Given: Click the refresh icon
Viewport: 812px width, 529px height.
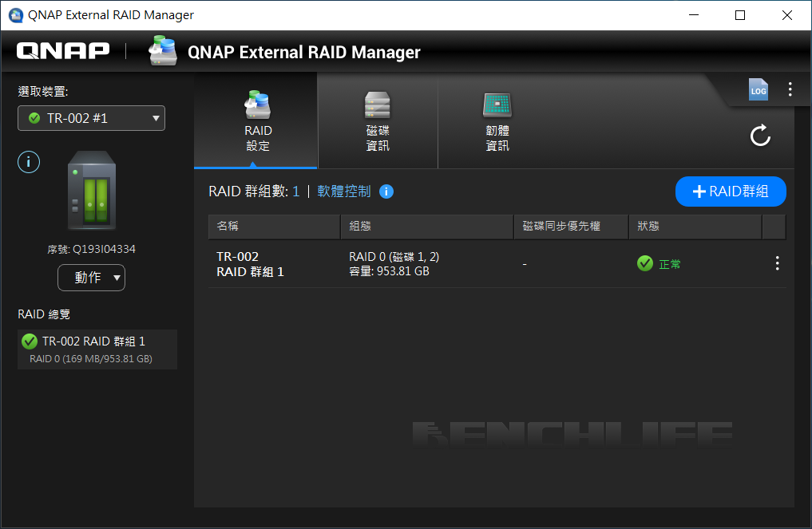Looking at the screenshot, I should pyautogui.click(x=760, y=136).
